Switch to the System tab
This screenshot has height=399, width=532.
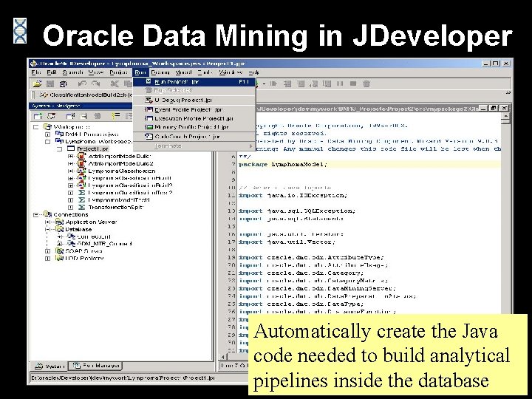tap(50, 366)
